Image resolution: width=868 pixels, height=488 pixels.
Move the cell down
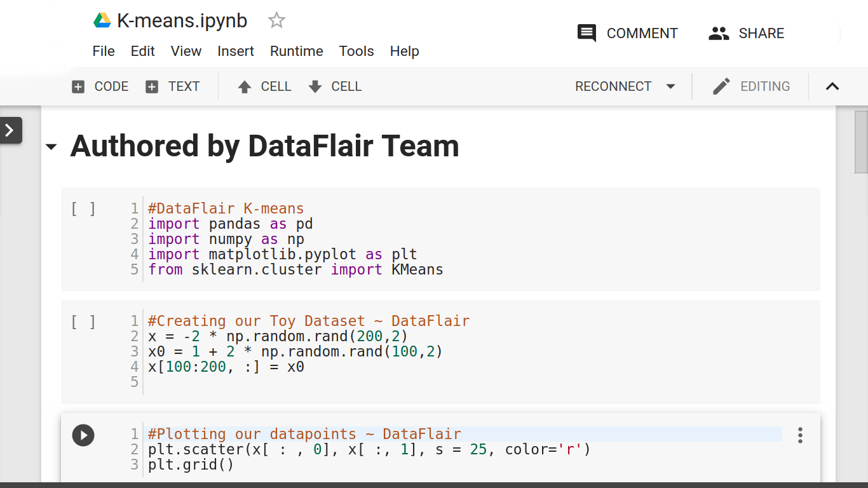(335, 86)
